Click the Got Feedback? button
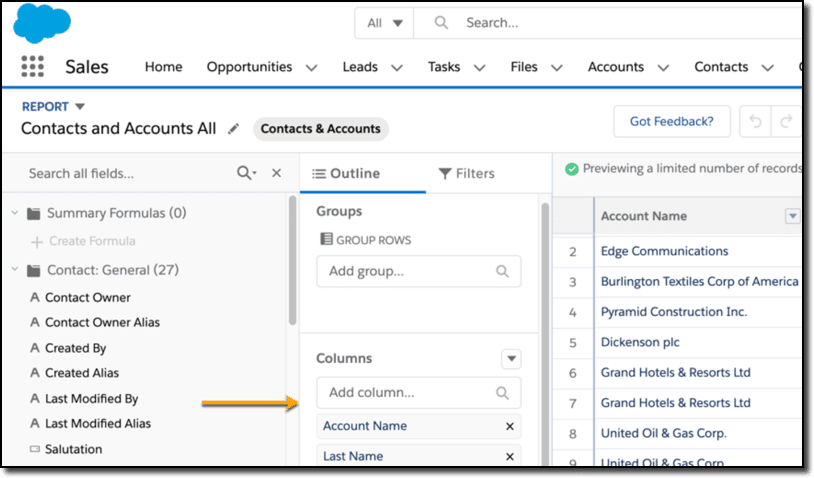 (x=672, y=121)
